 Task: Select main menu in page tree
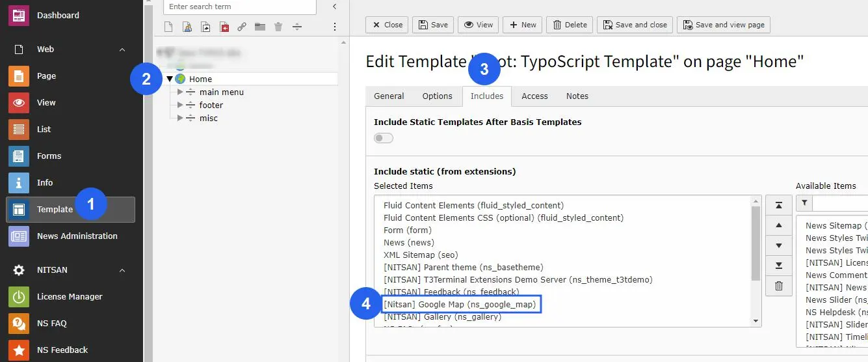pyautogui.click(x=222, y=92)
